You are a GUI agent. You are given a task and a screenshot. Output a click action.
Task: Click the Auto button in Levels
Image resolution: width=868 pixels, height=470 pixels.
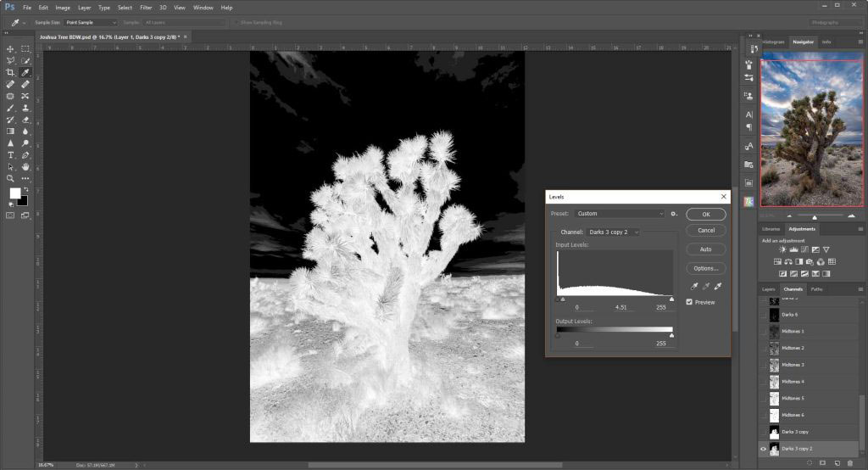pos(705,249)
